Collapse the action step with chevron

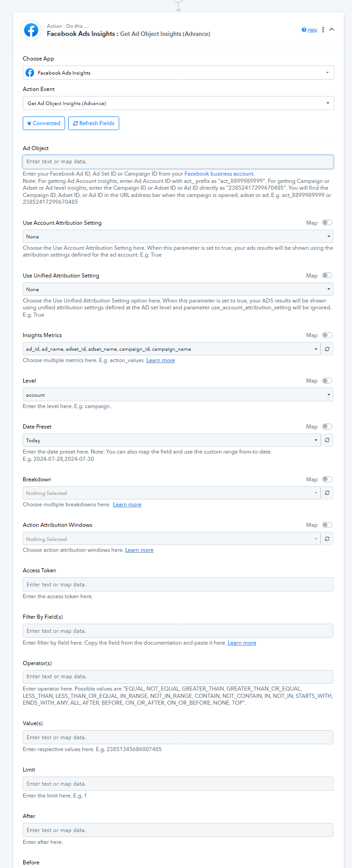pyautogui.click(x=332, y=30)
